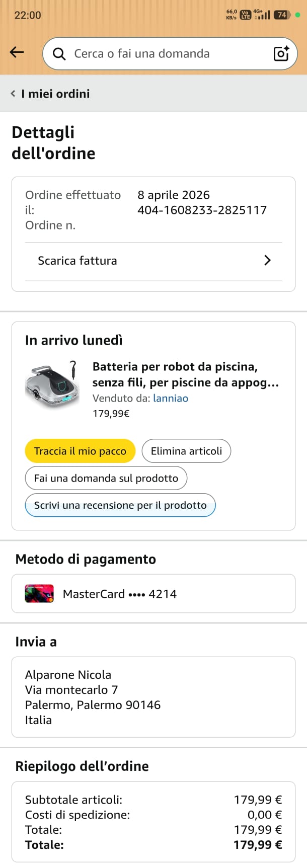This screenshot has height=868, width=307.
Task: Tap the signal strength icon
Action: click(262, 15)
